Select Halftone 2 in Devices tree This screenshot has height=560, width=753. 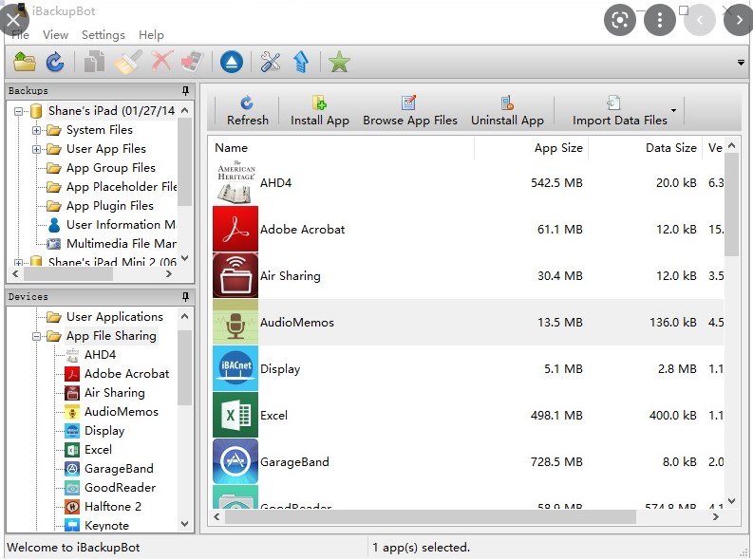[x=113, y=507]
